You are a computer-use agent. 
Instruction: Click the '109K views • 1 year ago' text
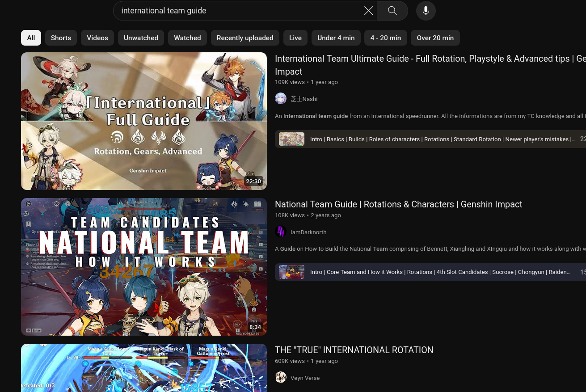tap(306, 82)
